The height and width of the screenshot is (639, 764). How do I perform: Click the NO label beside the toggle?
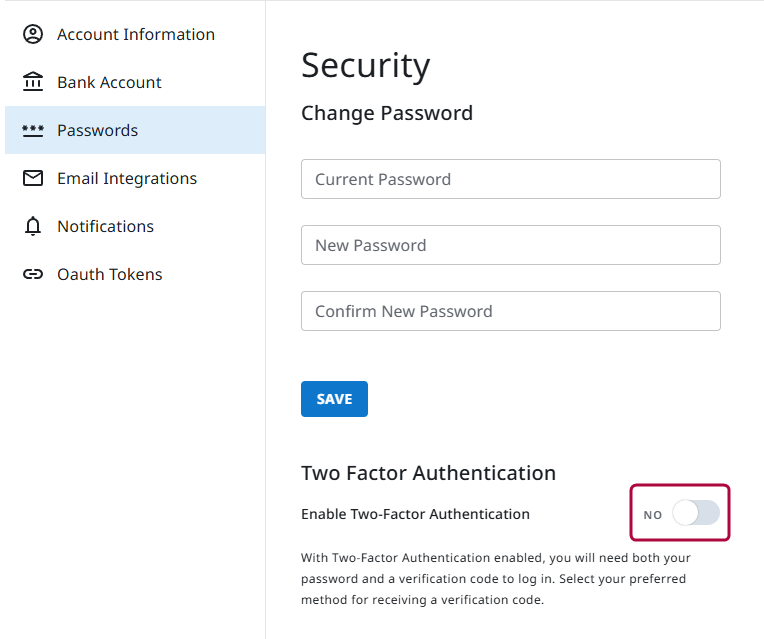click(652, 515)
